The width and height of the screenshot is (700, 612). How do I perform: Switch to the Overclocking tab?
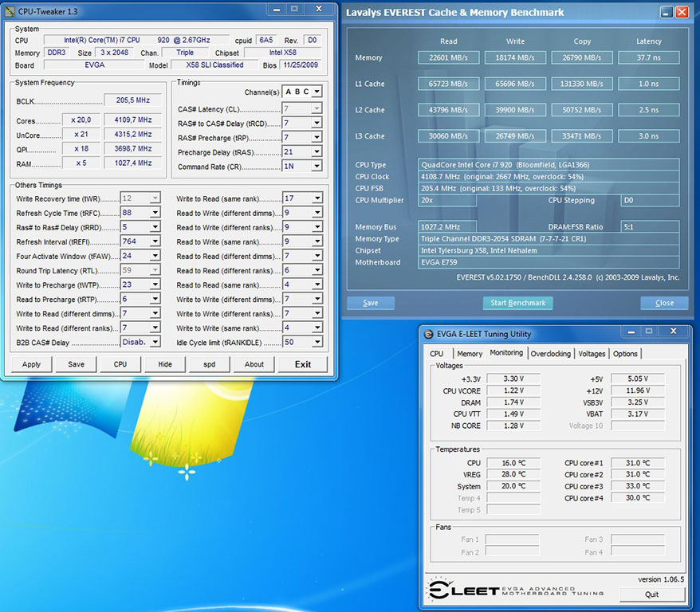pos(550,354)
